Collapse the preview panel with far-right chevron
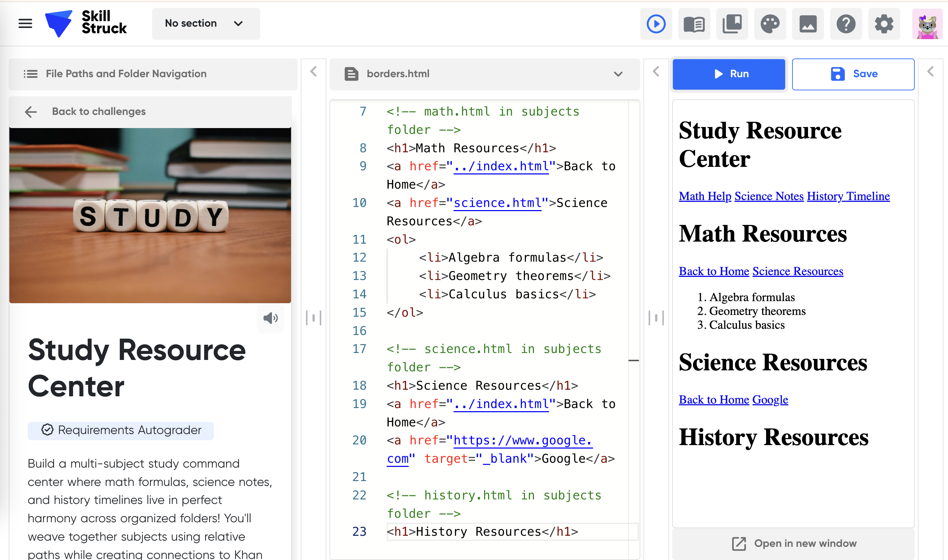 (x=931, y=71)
